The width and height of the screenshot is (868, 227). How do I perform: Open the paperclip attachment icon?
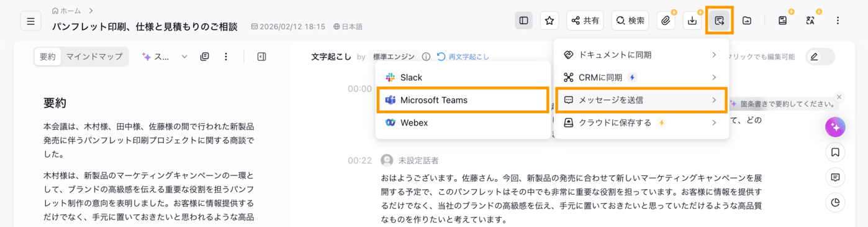666,21
